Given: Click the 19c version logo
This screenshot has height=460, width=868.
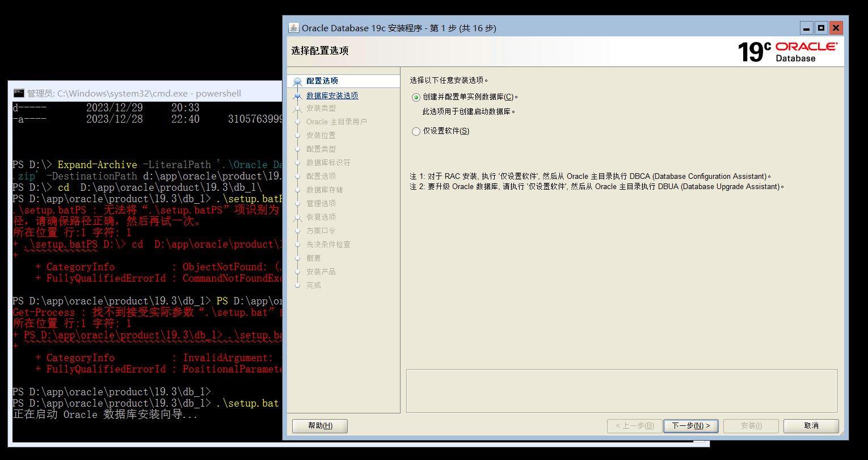Looking at the screenshot, I should [x=754, y=52].
